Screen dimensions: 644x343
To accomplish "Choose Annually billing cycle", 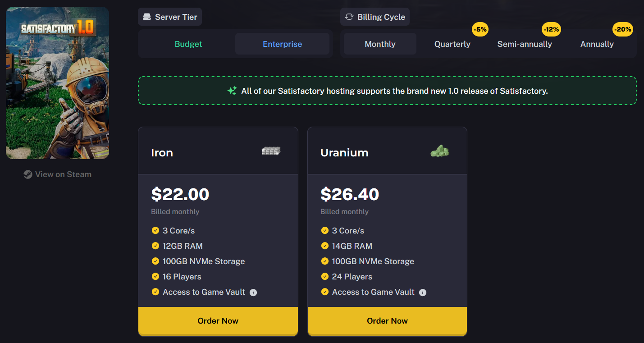I will [x=597, y=44].
